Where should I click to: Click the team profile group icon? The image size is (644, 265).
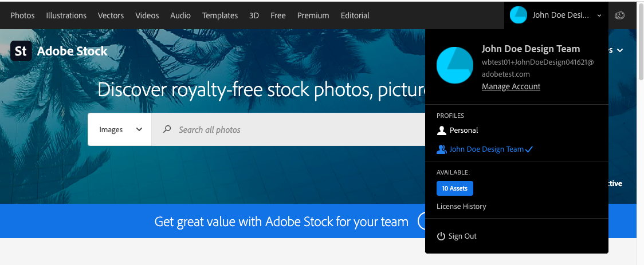(x=441, y=149)
